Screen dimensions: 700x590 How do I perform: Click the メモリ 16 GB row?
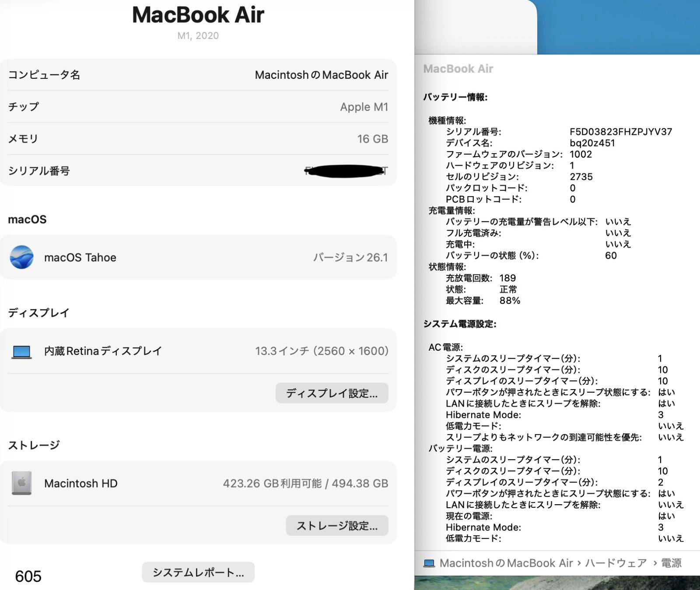click(198, 139)
